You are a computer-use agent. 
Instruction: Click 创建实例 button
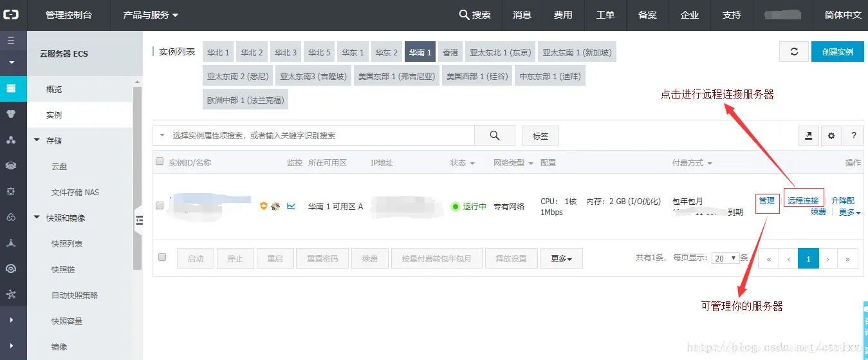tap(837, 52)
